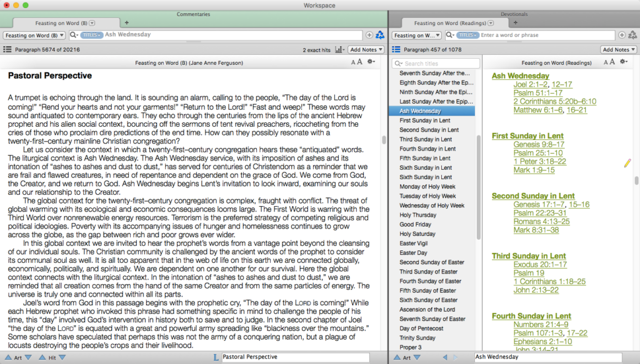Click the down arrow next to "Hit" for next hit
The width and height of the screenshot is (640, 364).
62,358
